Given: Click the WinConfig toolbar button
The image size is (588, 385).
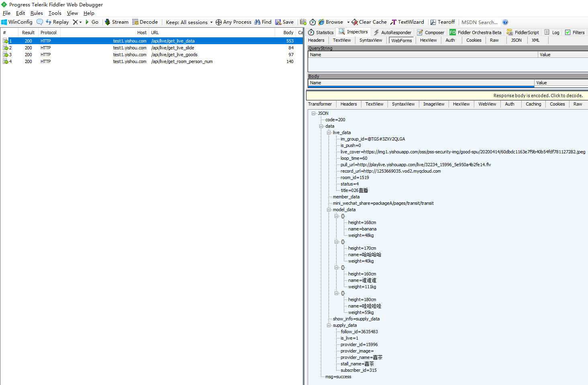Looking at the screenshot, I should (x=17, y=22).
